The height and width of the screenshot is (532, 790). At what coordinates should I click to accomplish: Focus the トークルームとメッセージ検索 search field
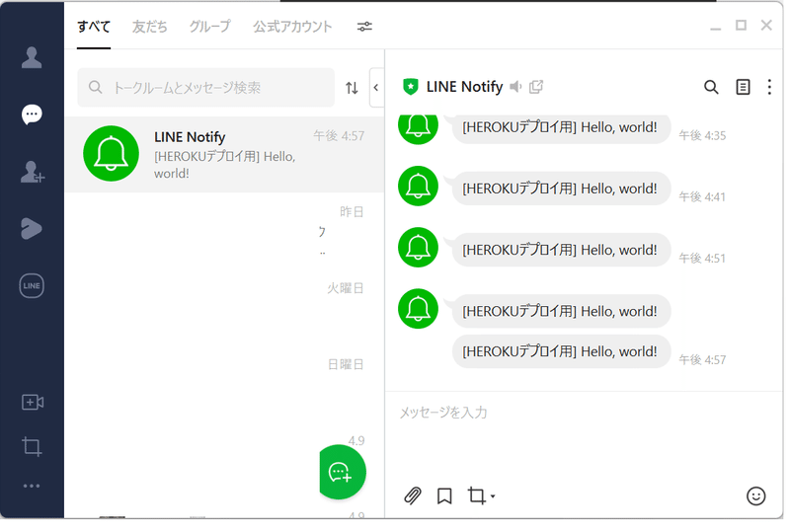point(205,88)
